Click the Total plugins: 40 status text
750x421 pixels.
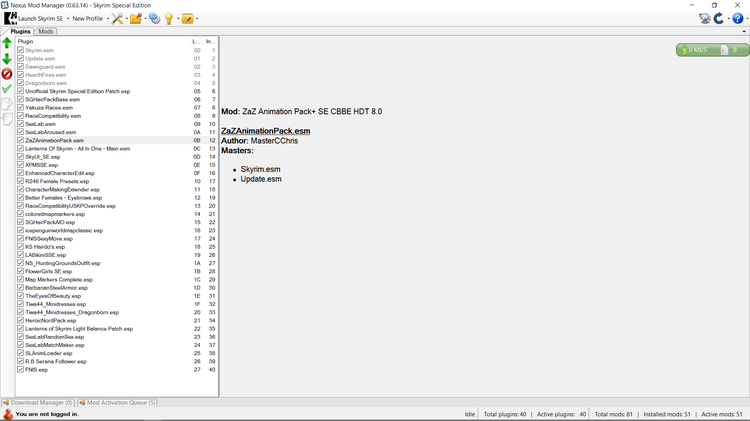(x=505, y=414)
